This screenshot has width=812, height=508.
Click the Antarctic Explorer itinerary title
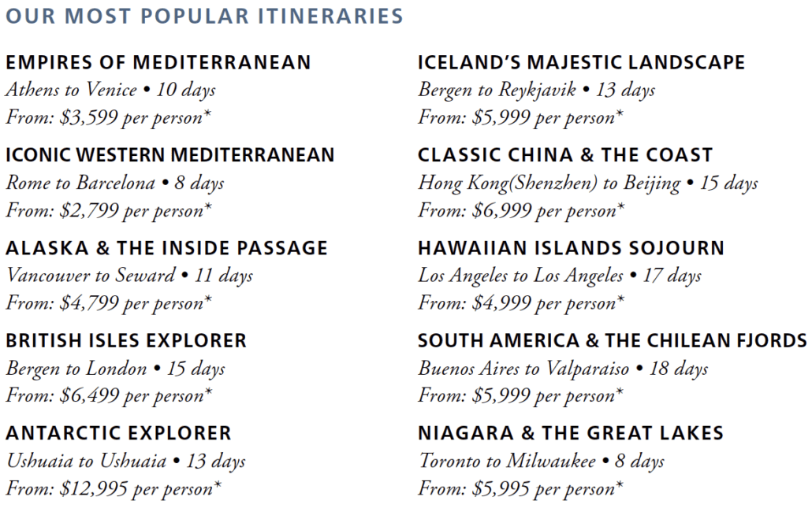coord(118,433)
